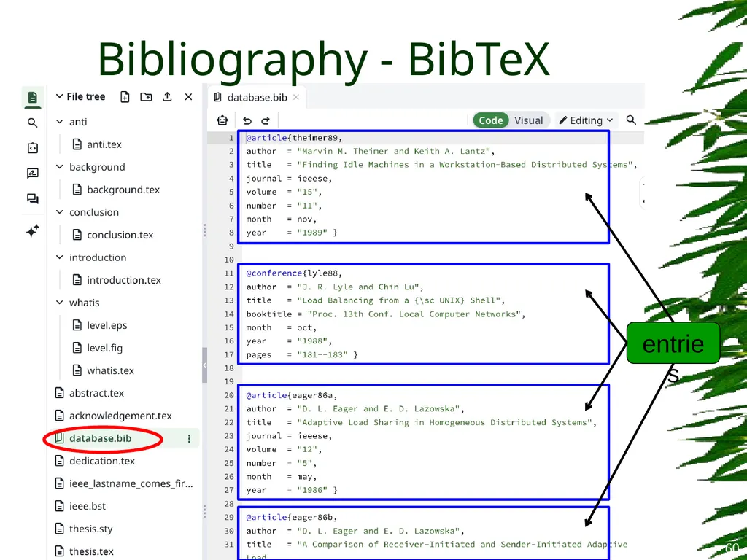Open dedication.tex file
Screen dimensions: 747x560
(x=102, y=461)
